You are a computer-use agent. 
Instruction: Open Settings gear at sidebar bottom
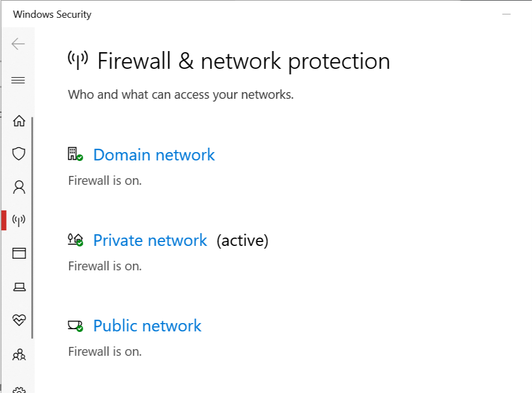pos(19,388)
